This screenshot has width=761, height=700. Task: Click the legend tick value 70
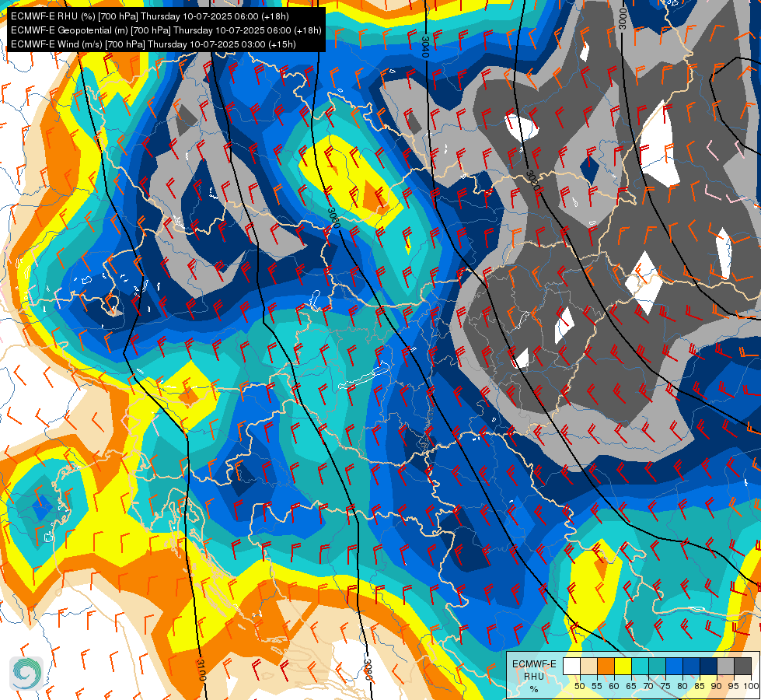pos(648,687)
